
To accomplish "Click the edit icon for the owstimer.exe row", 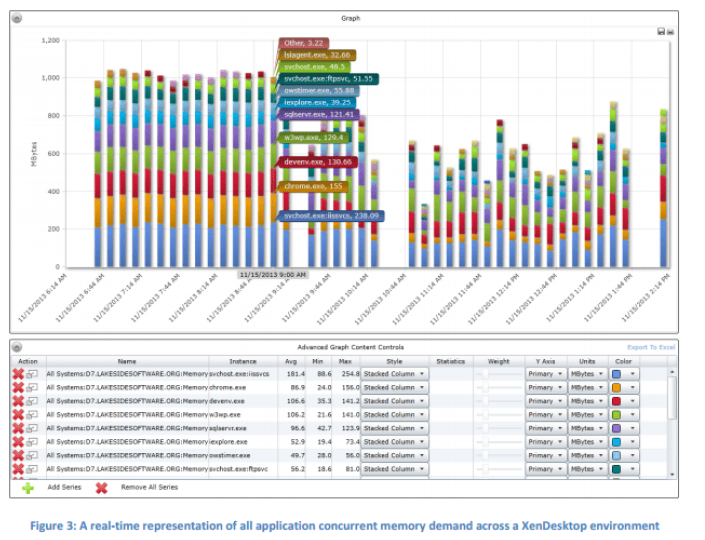I will pyautogui.click(x=32, y=455).
